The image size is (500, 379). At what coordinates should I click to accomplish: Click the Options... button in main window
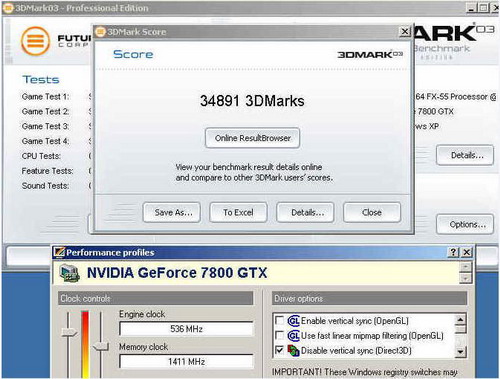(465, 224)
